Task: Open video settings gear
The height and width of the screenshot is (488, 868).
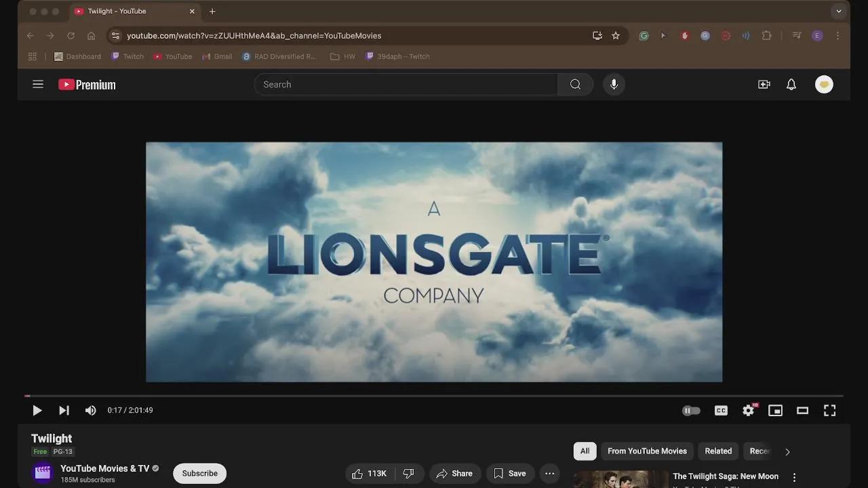Action: click(x=749, y=410)
